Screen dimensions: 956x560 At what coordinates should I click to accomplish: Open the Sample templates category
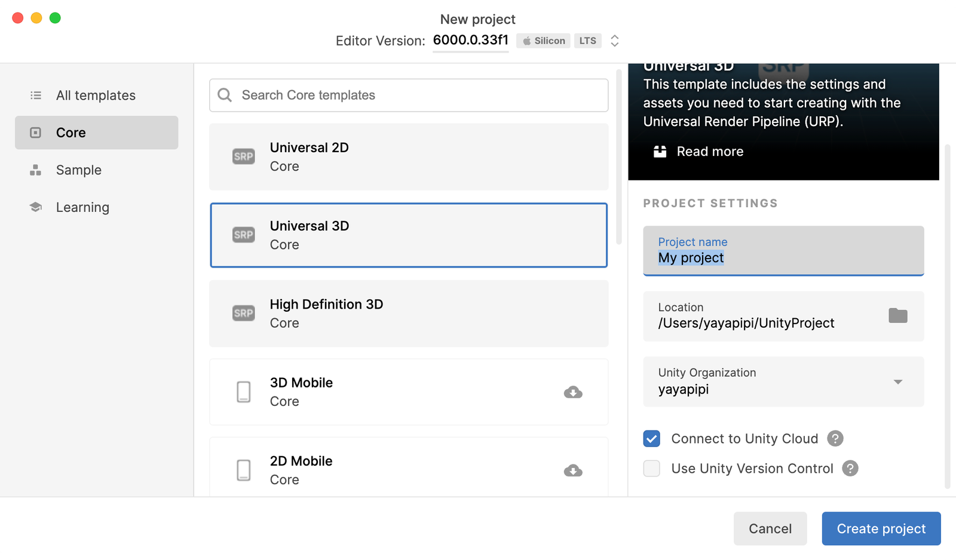(78, 170)
